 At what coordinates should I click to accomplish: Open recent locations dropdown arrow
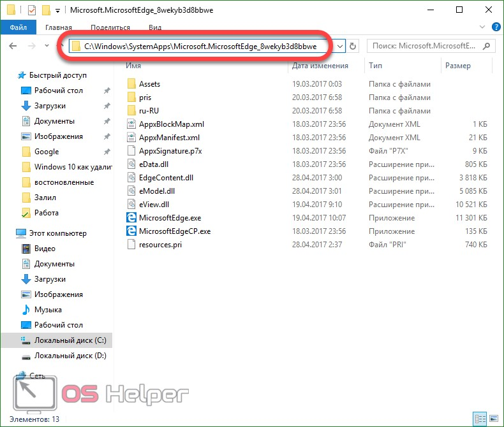pyautogui.click(x=47, y=46)
